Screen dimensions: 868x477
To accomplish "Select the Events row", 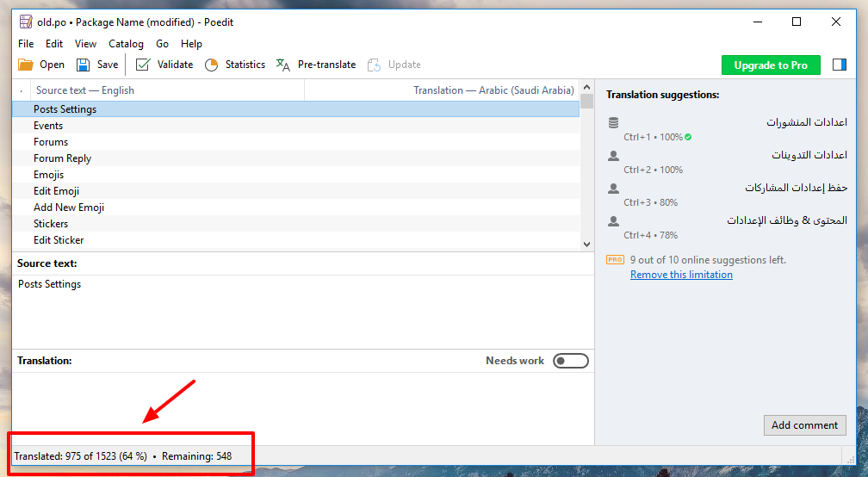I will tap(295, 126).
